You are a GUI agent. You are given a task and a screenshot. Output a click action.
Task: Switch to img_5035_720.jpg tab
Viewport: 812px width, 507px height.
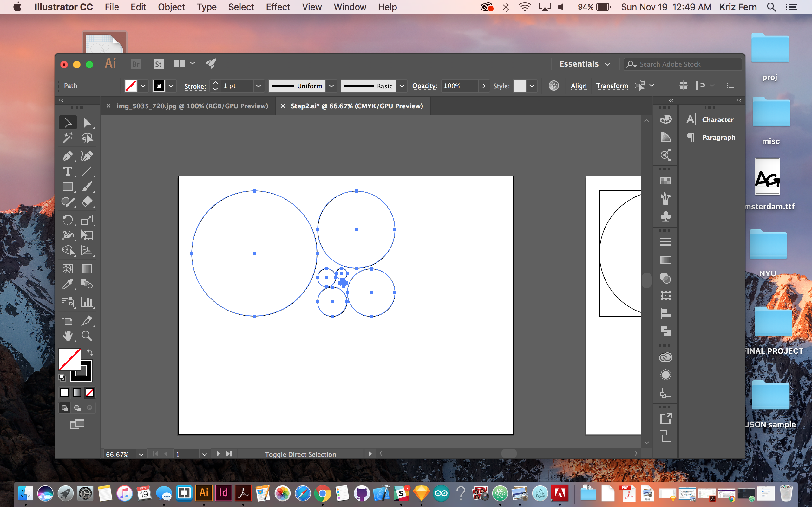192,106
